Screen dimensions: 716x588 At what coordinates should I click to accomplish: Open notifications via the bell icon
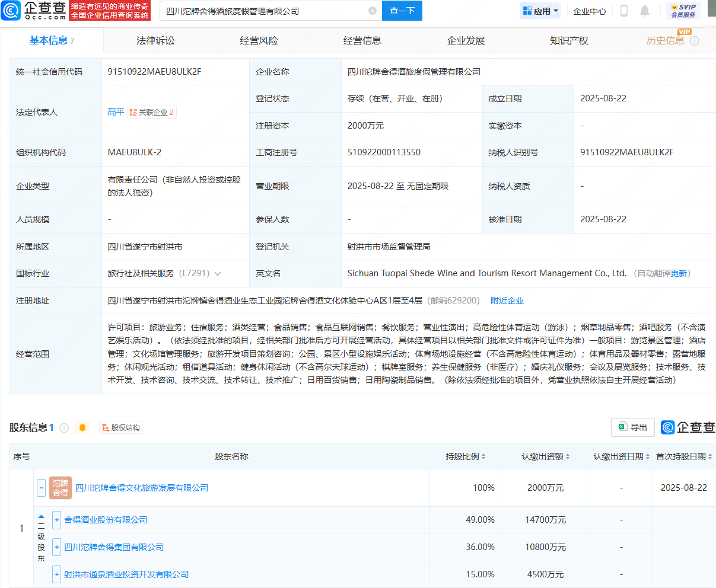click(x=645, y=11)
